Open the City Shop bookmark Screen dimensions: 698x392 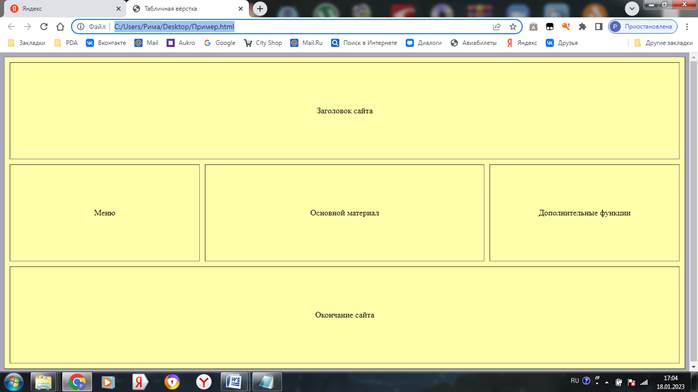point(263,43)
